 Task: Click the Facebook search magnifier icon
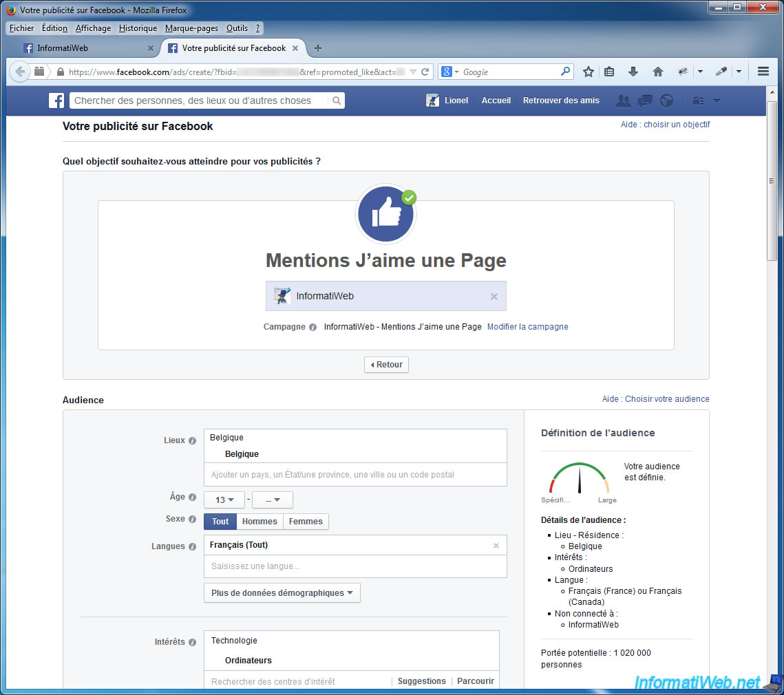click(337, 100)
